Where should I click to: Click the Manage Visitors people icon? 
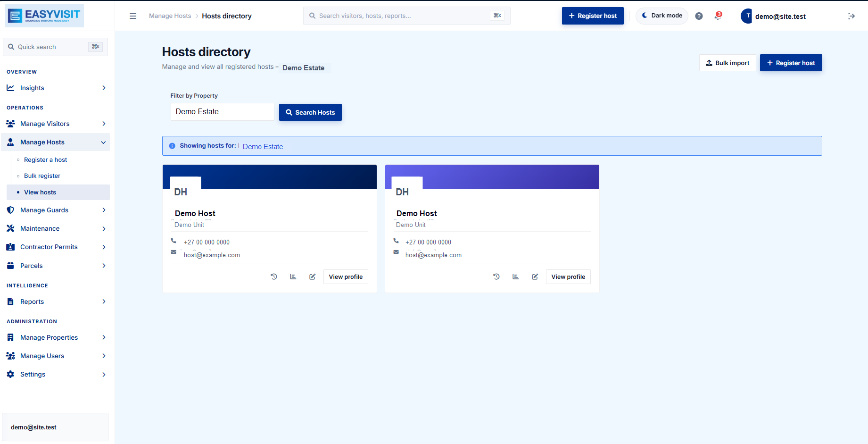coord(10,124)
